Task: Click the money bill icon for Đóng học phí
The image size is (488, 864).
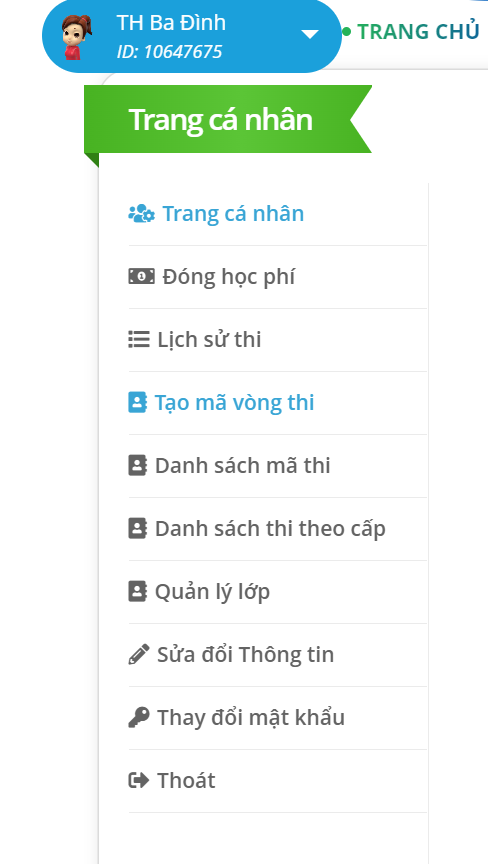Action: pyautogui.click(x=142, y=276)
